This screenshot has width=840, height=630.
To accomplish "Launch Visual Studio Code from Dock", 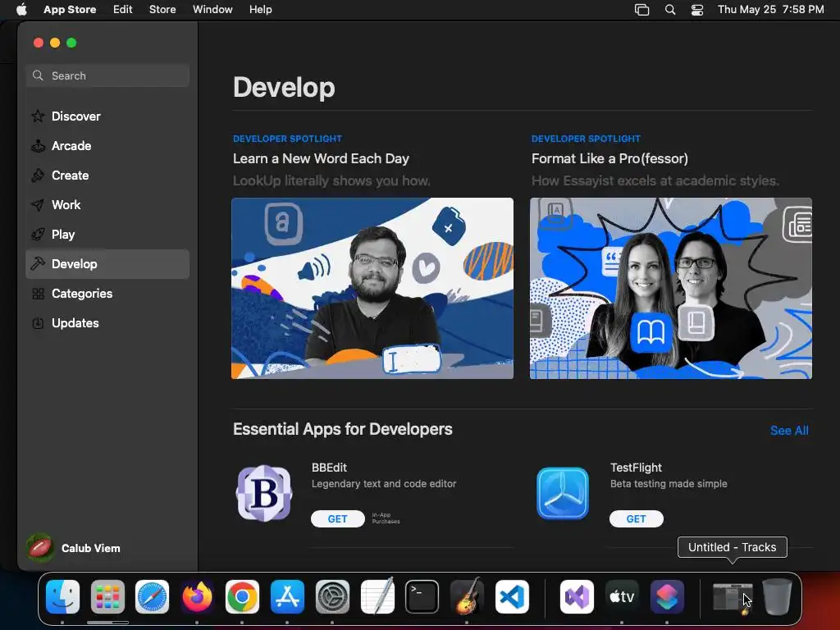I will click(512, 597).
